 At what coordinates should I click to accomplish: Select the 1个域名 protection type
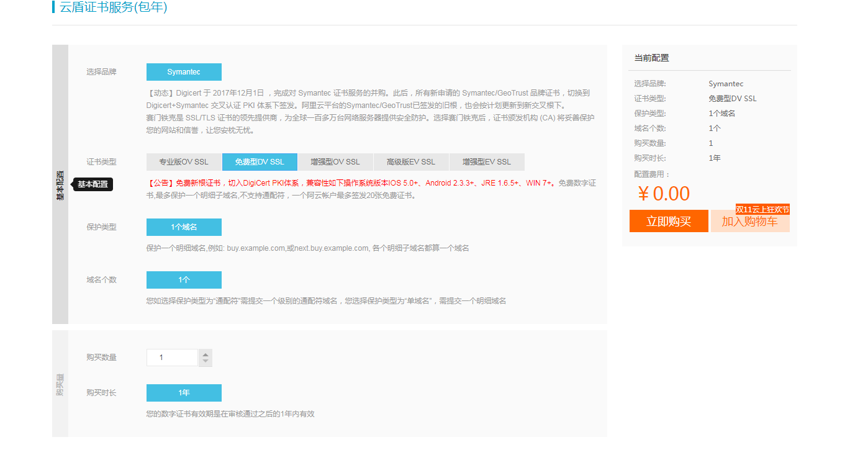pyautogui.click(x=184, y=227)
